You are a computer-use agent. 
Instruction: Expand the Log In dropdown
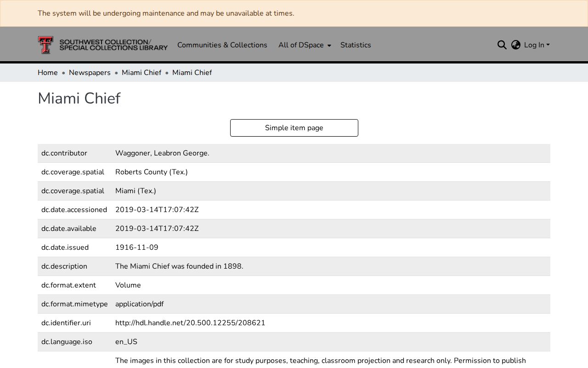click(x=537, y=45)
